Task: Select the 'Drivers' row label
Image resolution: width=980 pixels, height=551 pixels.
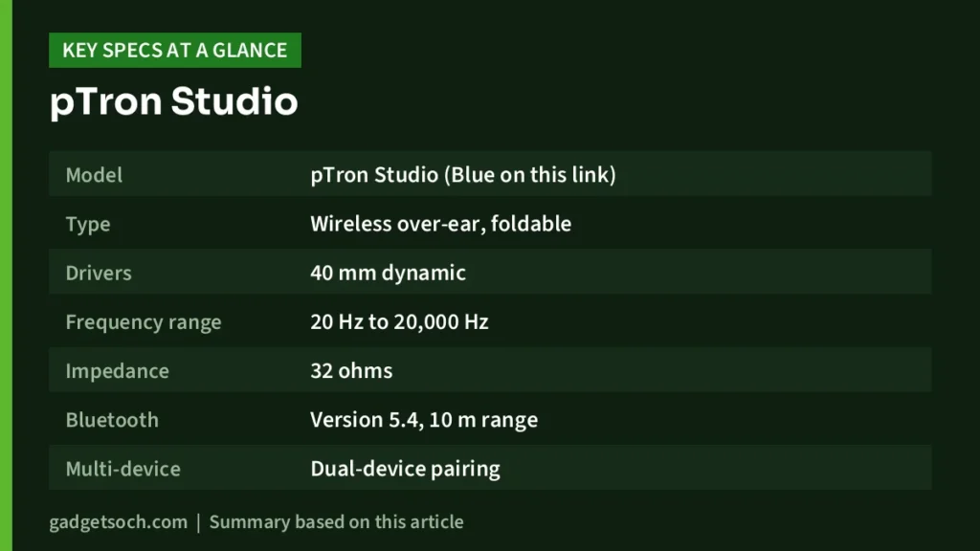Action: [99, 273]
